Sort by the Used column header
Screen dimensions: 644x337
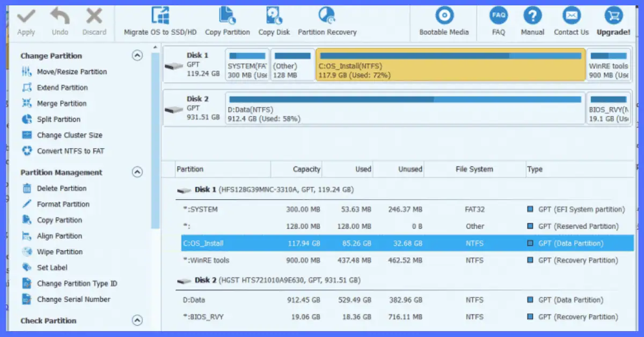tap(347, 169)
